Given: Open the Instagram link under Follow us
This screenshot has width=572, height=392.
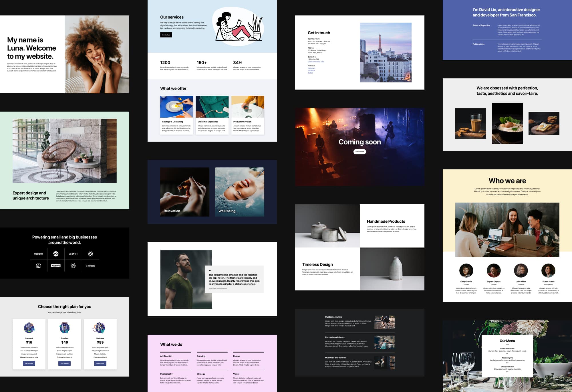Looking at the screenshot, I should click(311, 69).
